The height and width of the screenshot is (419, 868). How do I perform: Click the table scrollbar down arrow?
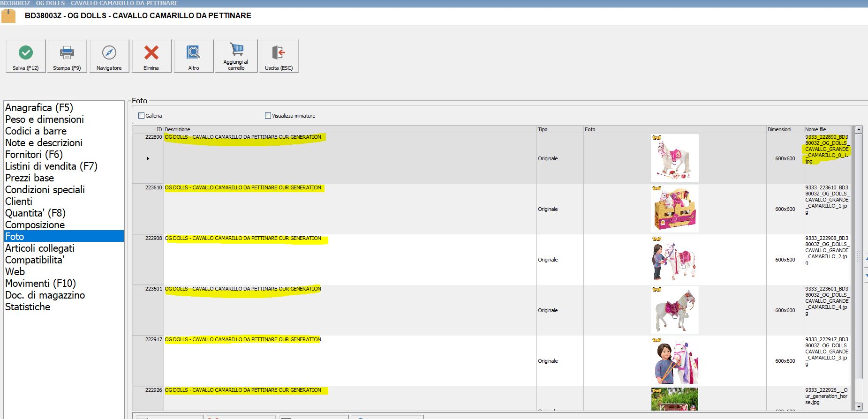pos(859,407)
